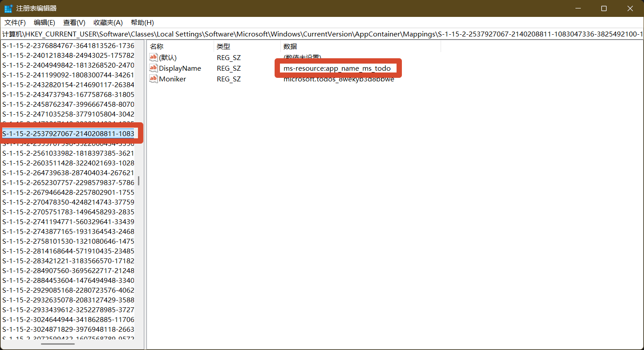Viewport: 644px width, 350px height.
Task: Open the 收藏夹(A) menu
Action: [108, 23]
